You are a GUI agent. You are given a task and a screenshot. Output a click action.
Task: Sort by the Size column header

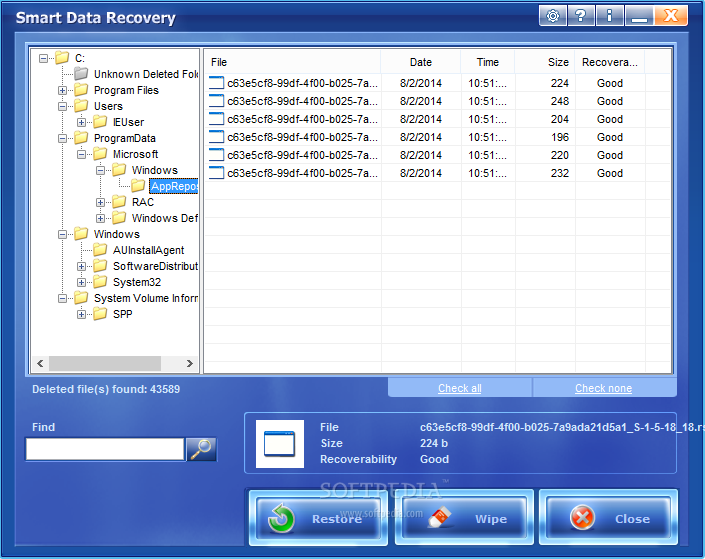pos(545,62)
